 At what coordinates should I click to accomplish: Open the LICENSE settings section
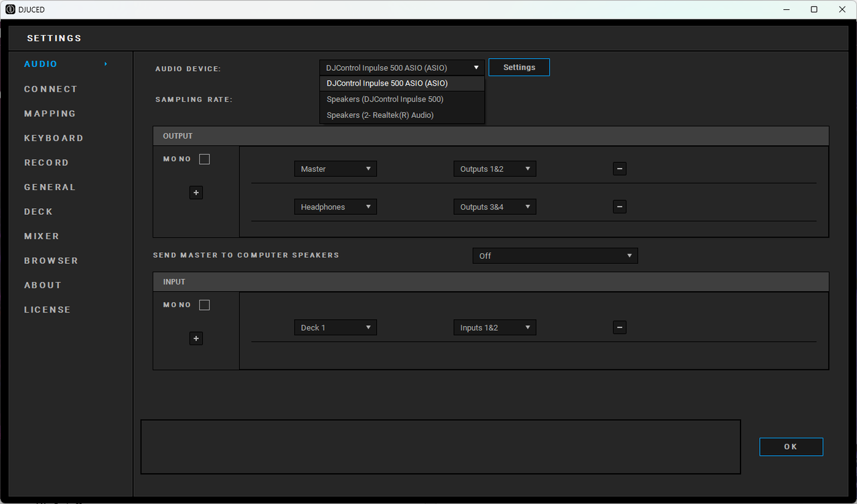47,310
